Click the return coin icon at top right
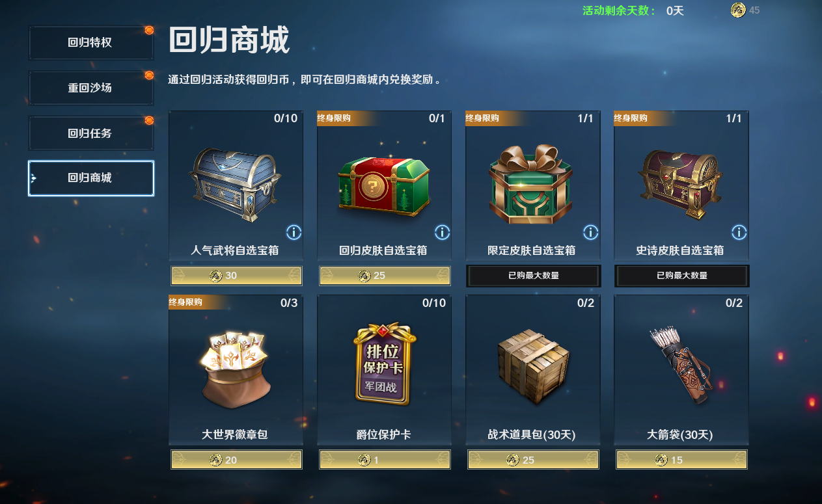The width and height of the screenshot is (822, 504). pos(738,10)
